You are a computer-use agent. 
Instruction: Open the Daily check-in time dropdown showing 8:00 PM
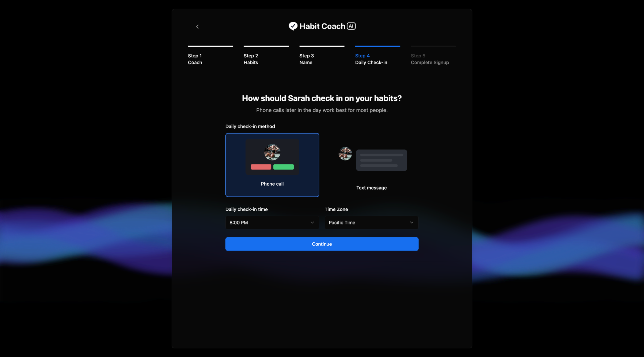272,222
